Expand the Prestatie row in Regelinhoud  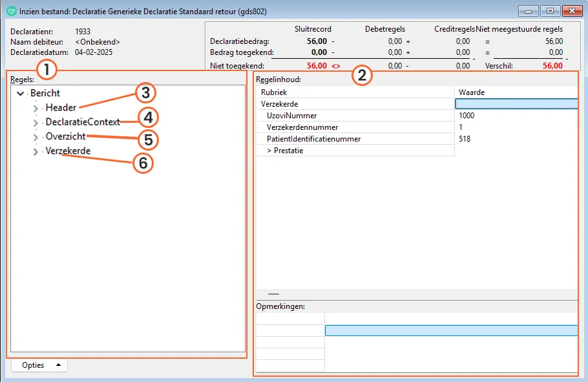click(285, 151)
